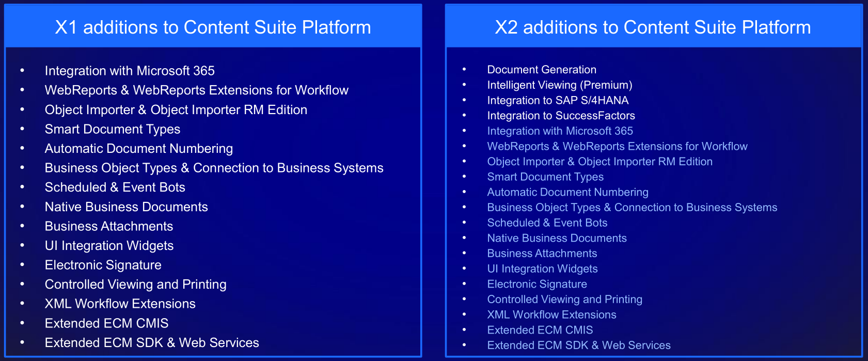Select 'Scheduled & Event Bots' in X1 list
Screen dimensions: 868x361
point(115,187)
